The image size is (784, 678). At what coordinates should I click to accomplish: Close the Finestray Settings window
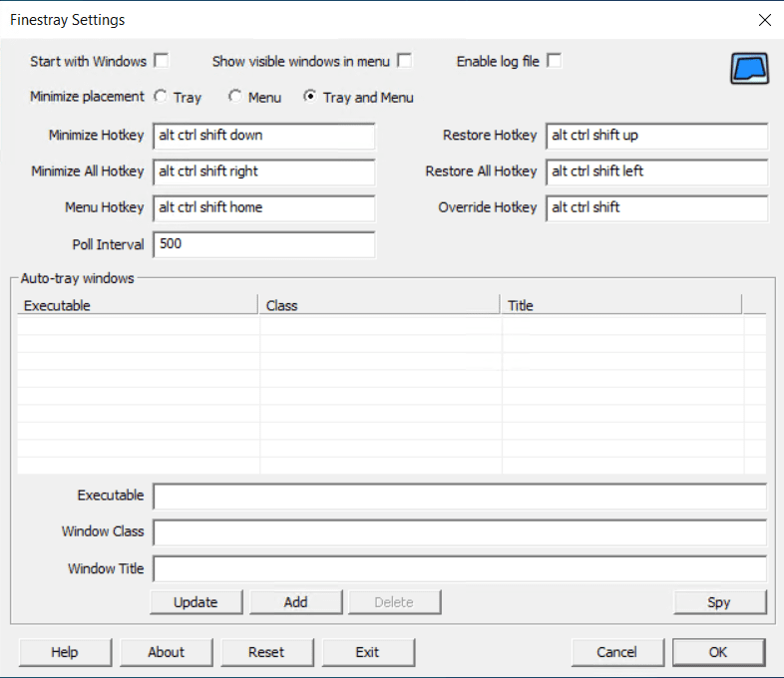coord(764,20)
